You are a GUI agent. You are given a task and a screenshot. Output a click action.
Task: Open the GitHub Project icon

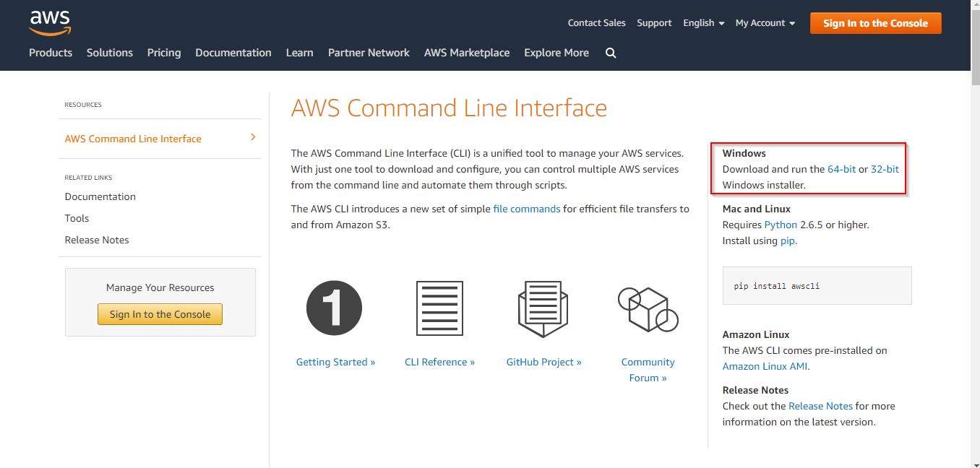[543, 308]
